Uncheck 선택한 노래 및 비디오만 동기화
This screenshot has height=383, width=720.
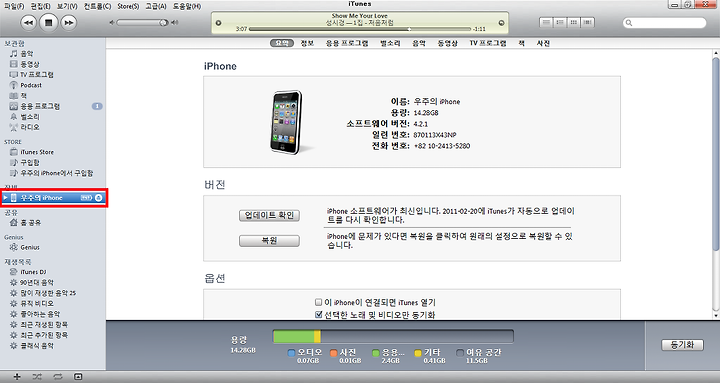[x=318, y=315]
